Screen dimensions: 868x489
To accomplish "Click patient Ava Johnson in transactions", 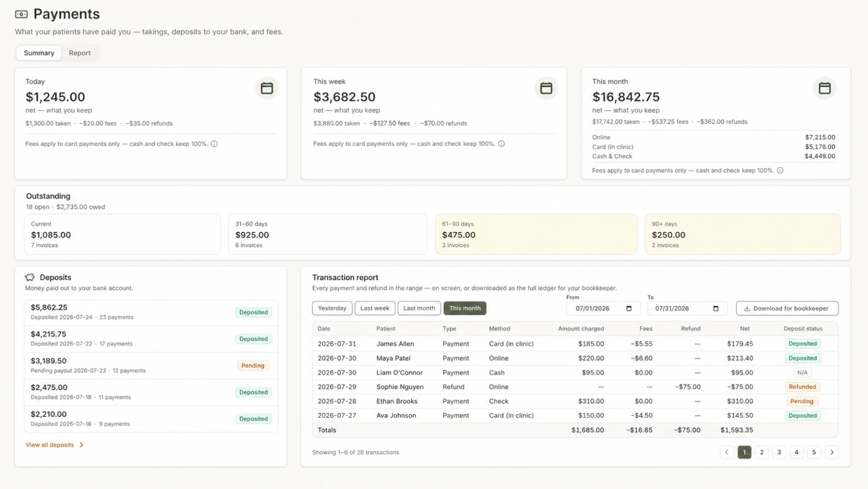I will 396,416.
